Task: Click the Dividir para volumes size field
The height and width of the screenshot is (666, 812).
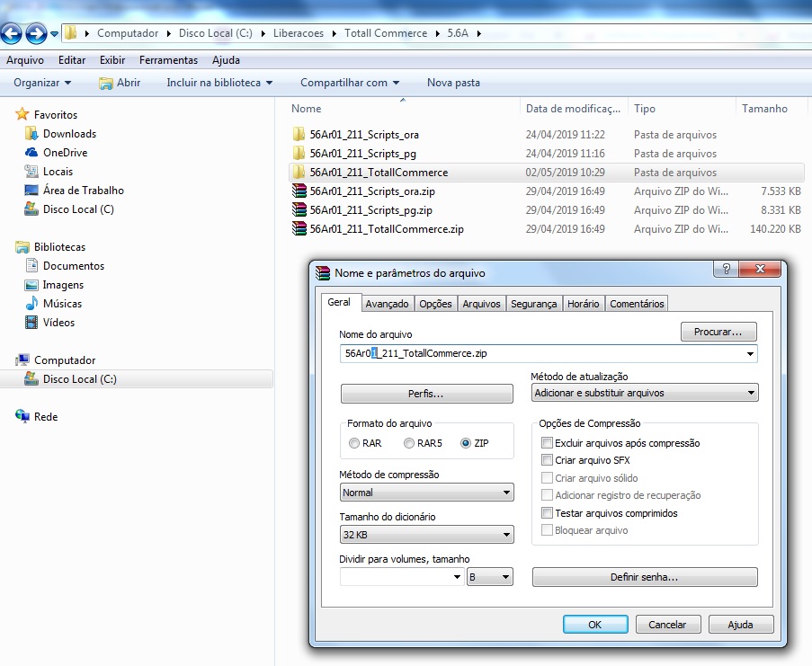Action: click(x=401, y=577)
